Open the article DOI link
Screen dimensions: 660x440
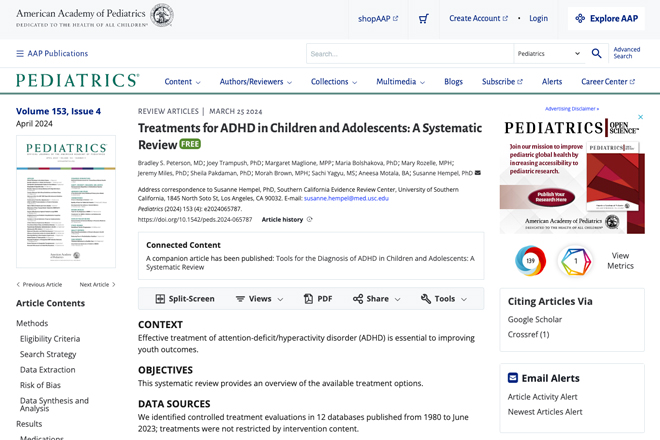pos(195,219)
